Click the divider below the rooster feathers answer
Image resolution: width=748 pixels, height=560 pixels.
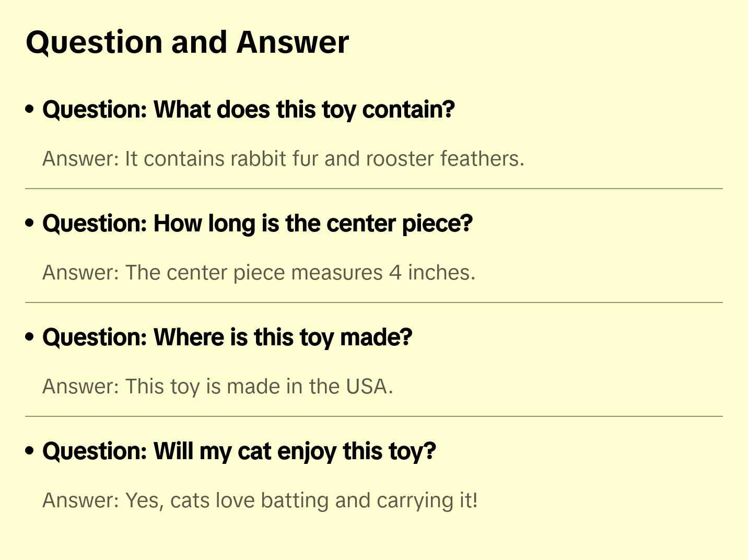pos(374,189)
